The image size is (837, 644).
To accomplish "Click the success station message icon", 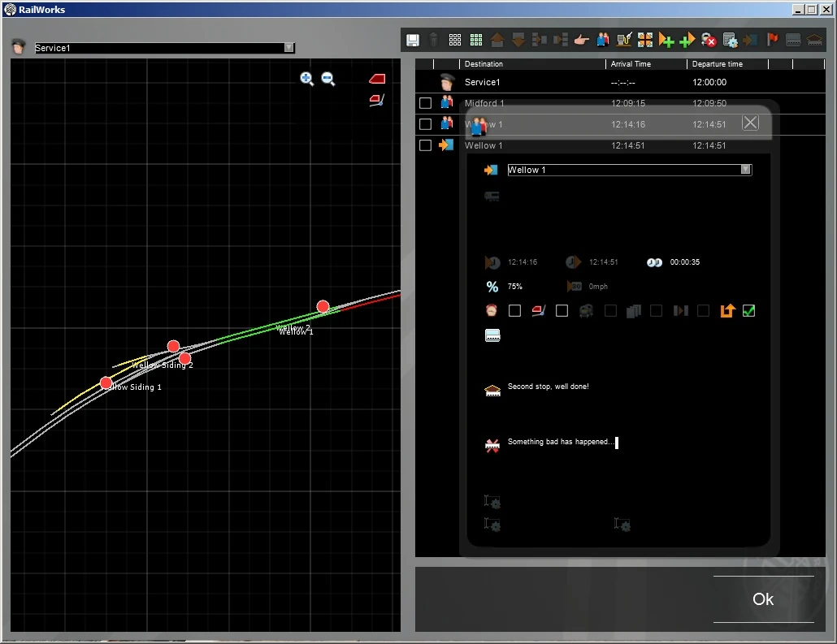I will (x=492, y=391).
